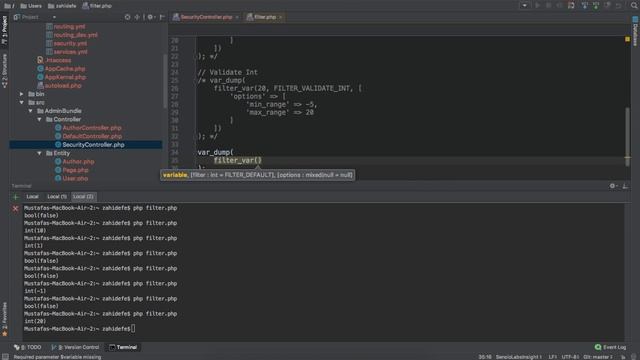Click inside filter_var() parentheses on line 35
The height and width of the screenshot is (360, 640).
coord(258,160)
